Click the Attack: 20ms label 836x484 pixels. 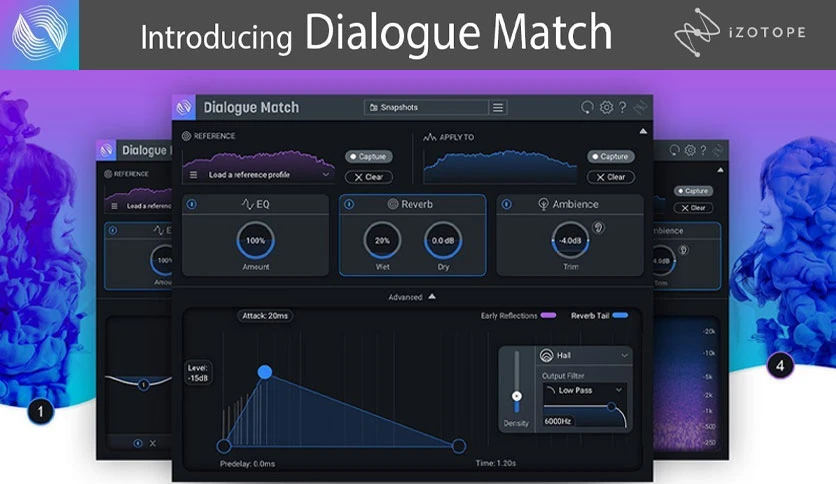click(x=265, y=316)
